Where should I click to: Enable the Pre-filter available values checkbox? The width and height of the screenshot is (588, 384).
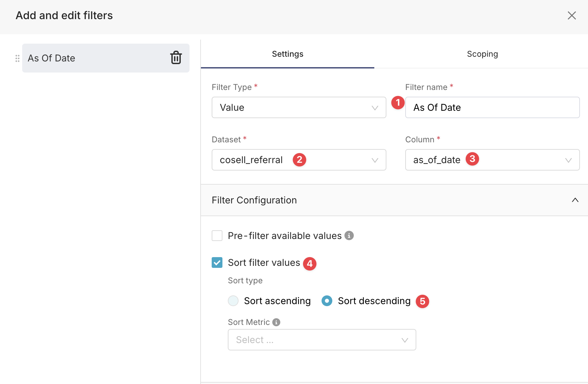(217, 236)
